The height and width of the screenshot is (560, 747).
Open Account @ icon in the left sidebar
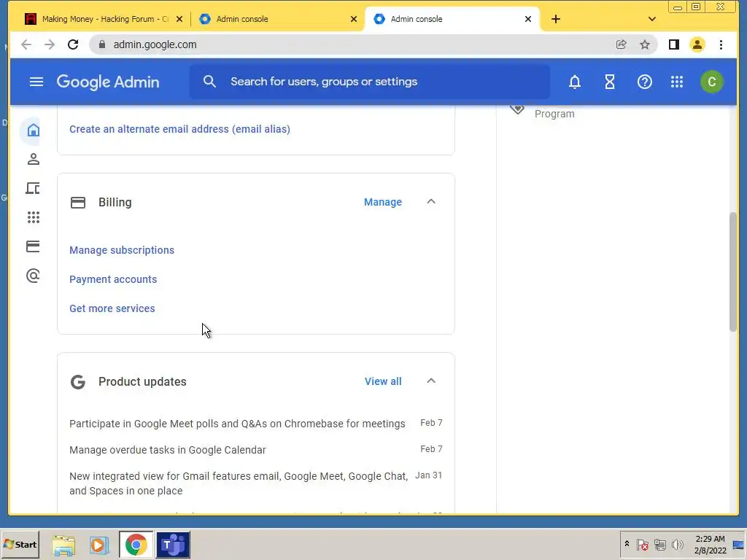pyautogui.click(x=33, y=275)
